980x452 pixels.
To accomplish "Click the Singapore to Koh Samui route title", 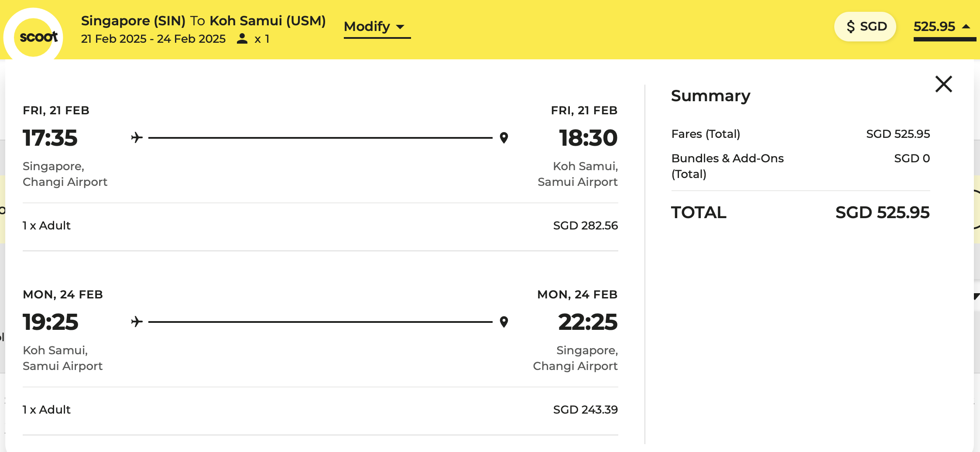I will [203, 21].
